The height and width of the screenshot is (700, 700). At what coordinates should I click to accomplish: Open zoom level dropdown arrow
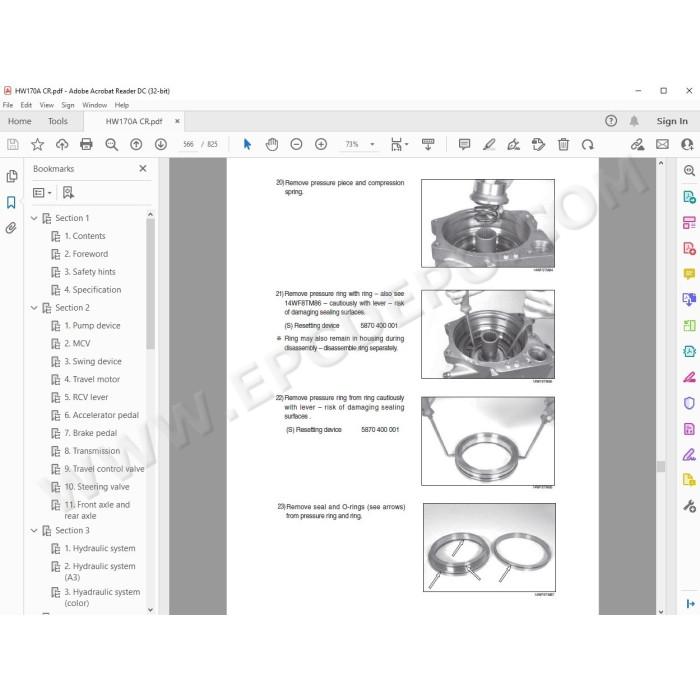[372, 144]
